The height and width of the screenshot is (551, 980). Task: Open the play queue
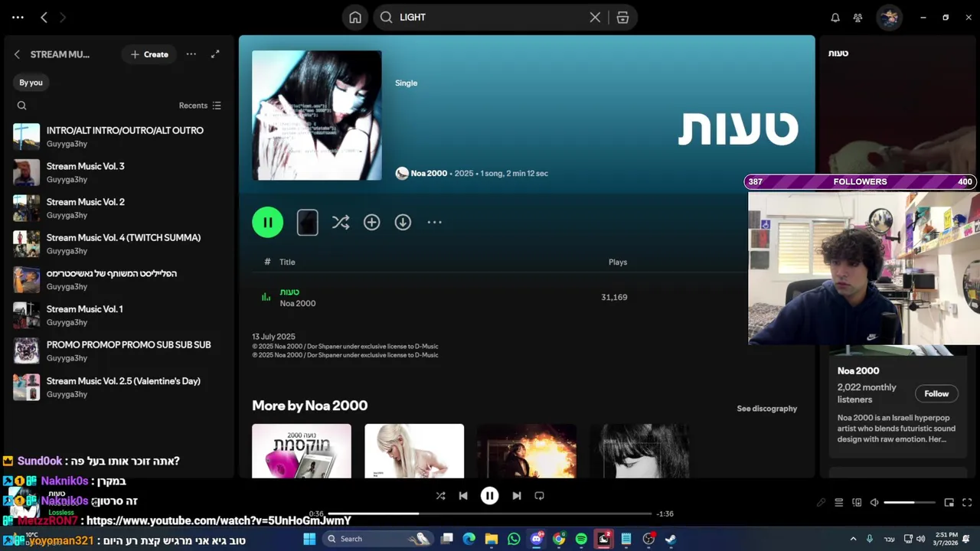pyautogui.click(x=839, y=503)
